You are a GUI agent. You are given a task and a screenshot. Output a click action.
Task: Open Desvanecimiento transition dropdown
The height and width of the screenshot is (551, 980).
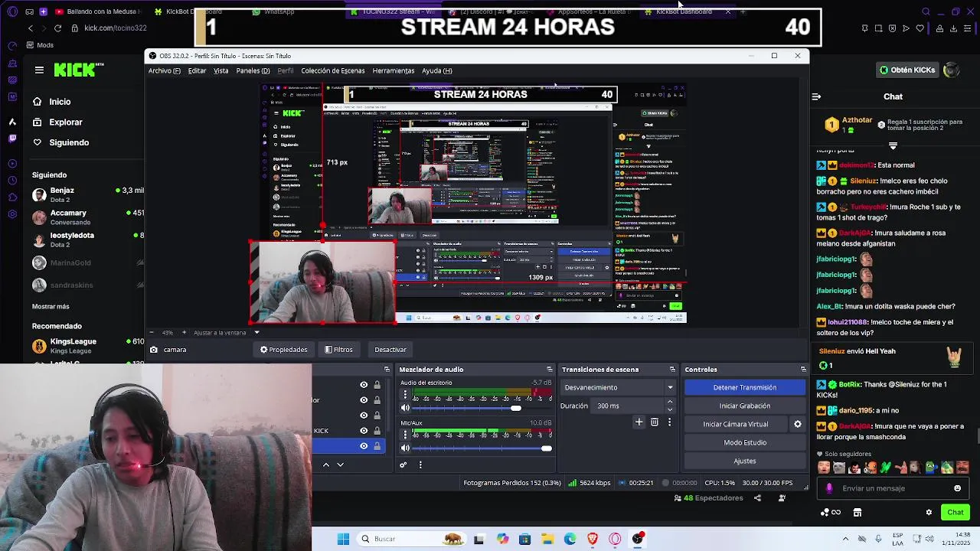tap(618, 387)
